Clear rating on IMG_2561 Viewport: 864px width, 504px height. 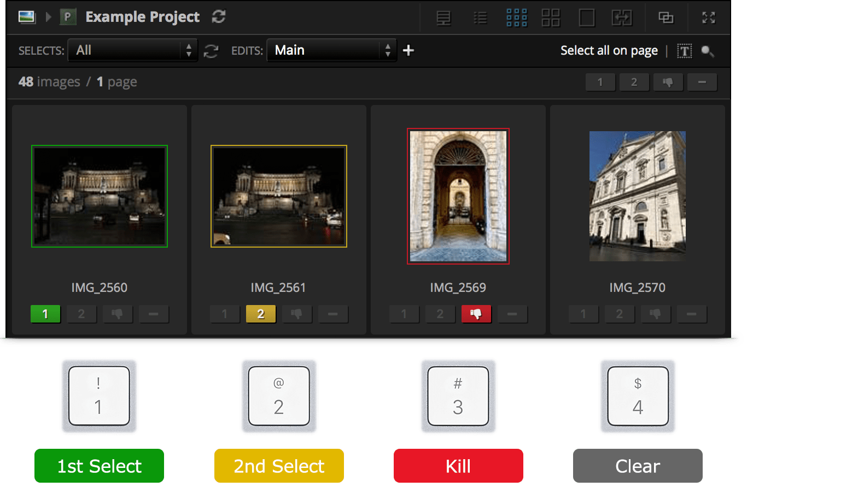pos(333,314)
